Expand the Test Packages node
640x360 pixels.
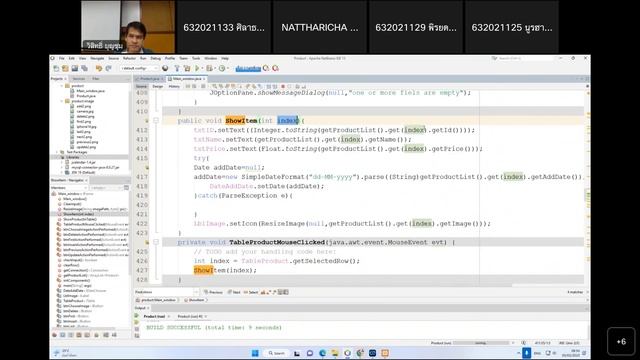[57, 152]
